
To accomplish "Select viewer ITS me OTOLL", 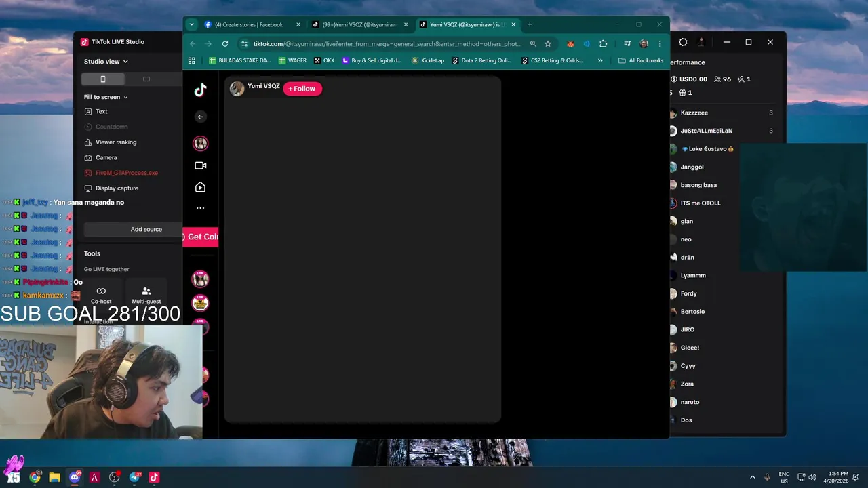I will click(701, 203).
